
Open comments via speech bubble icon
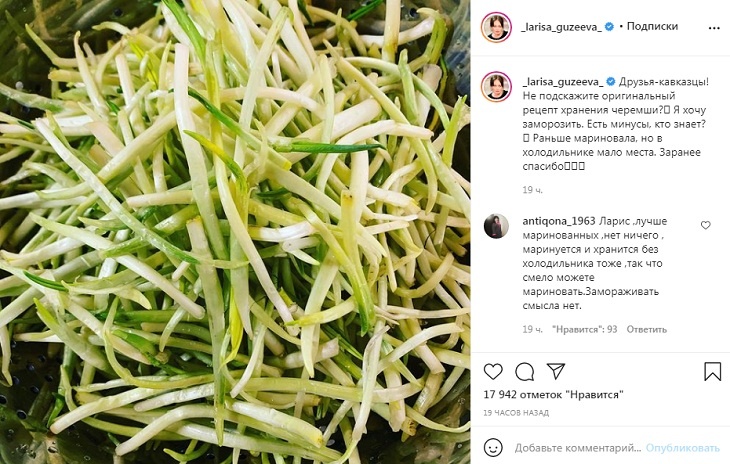[525, 371]
